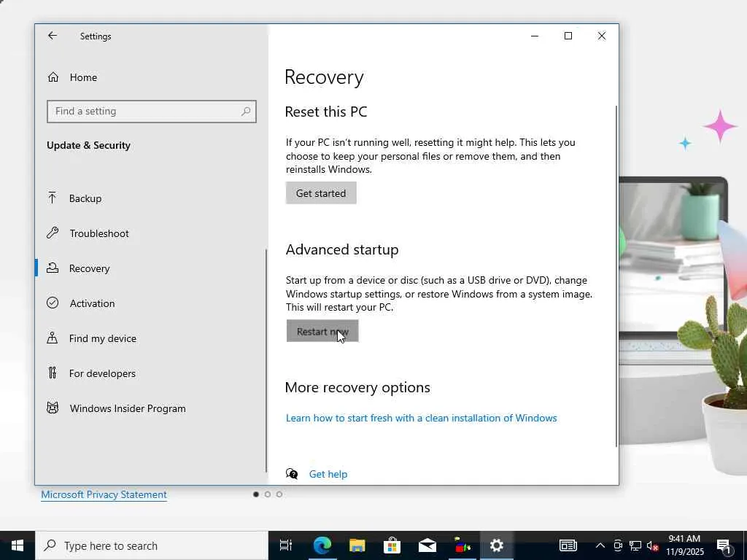Viewport: 747px width, 560px height.
Task: Click the Recovery page vertical scrollbar
Action: [x=616, y=276]
